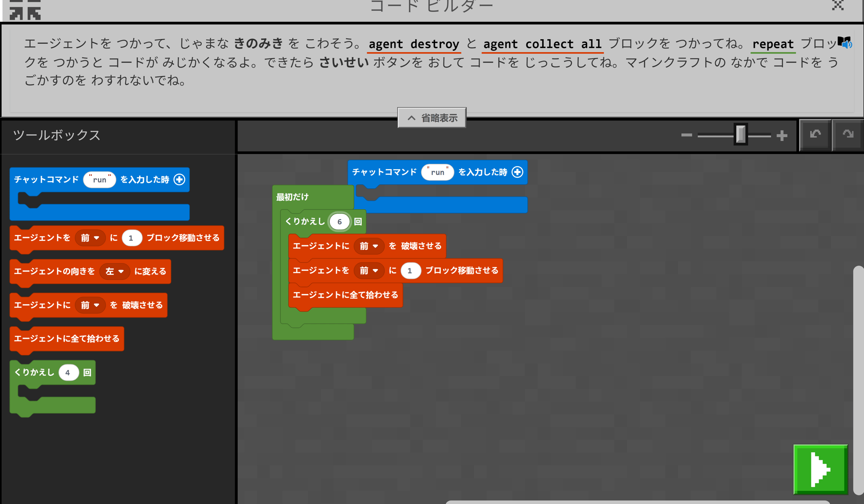Shrink window with collapse arrows icon

click(x=25, y=9)
